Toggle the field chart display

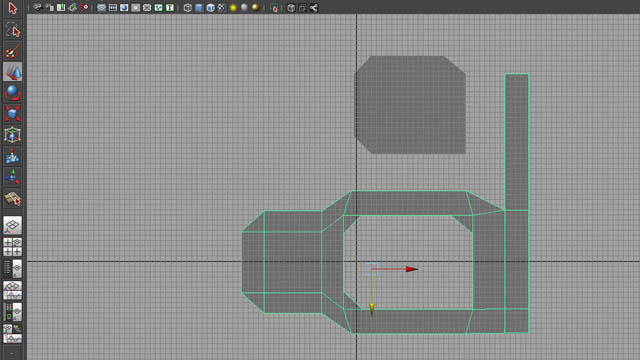point(147,7)
